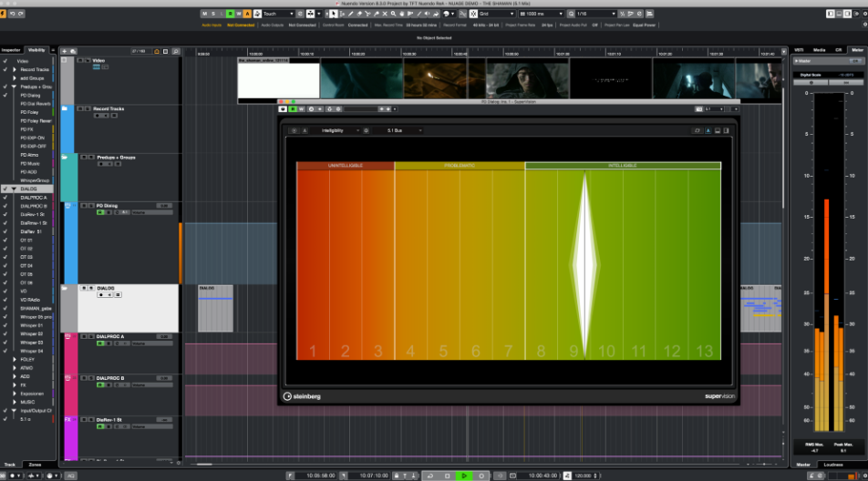Click the DIALOG folder track icon

click(65, 289)
